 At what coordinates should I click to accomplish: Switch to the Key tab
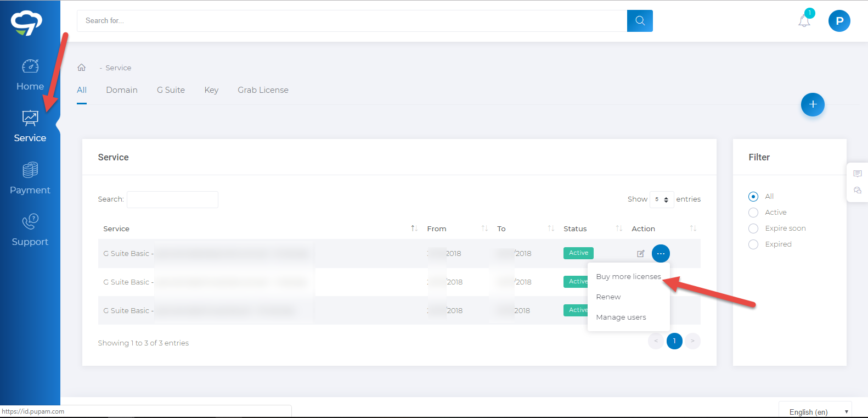[211, 90]
